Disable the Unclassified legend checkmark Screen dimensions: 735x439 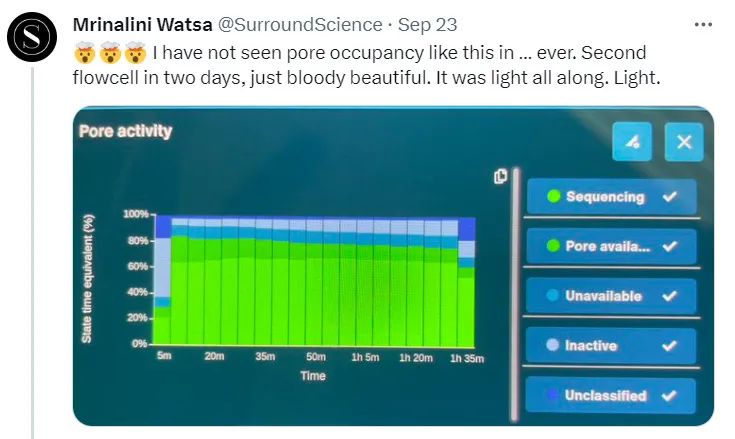[670, 395]
